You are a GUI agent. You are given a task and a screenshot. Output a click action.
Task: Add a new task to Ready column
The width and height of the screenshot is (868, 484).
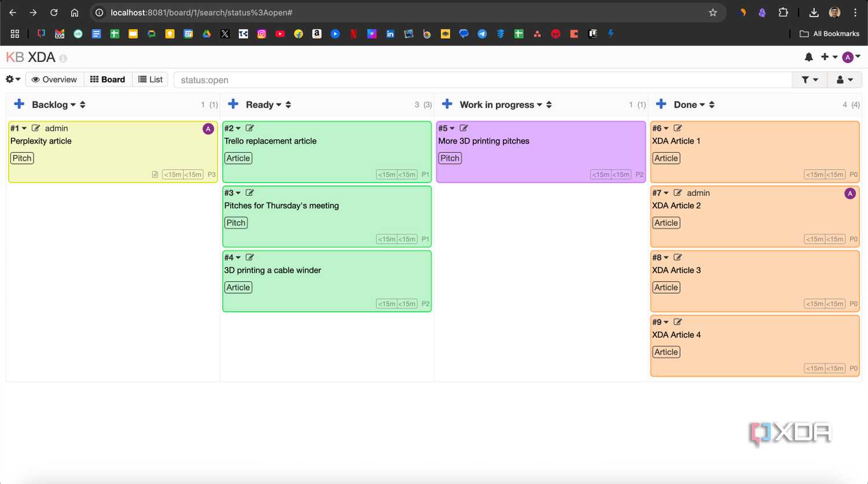pyautogui.click(x=233, y=104)
